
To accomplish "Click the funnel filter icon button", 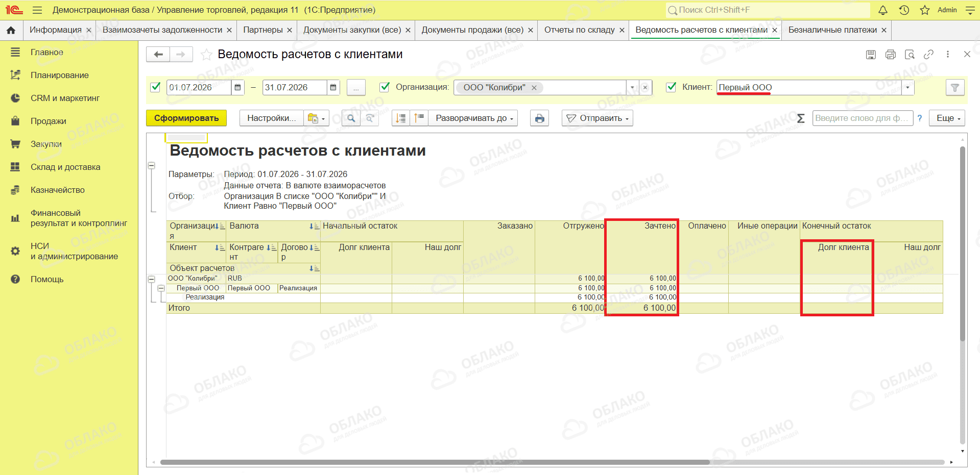I will point(955,88).
